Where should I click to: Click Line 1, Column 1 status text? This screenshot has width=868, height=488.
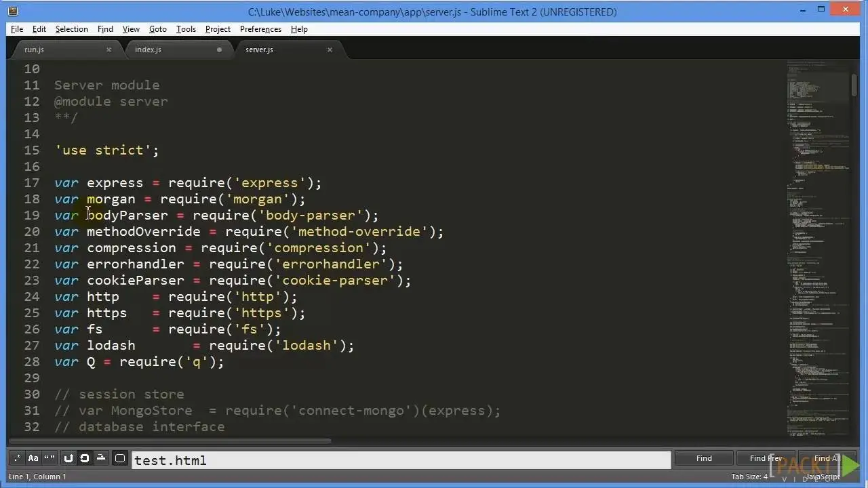point(37,476)
